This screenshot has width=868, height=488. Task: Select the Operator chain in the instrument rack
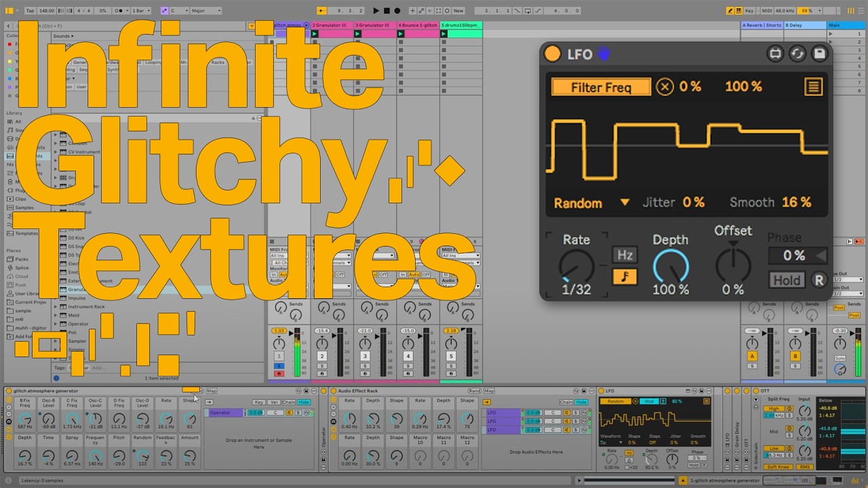tap(226, 413)
